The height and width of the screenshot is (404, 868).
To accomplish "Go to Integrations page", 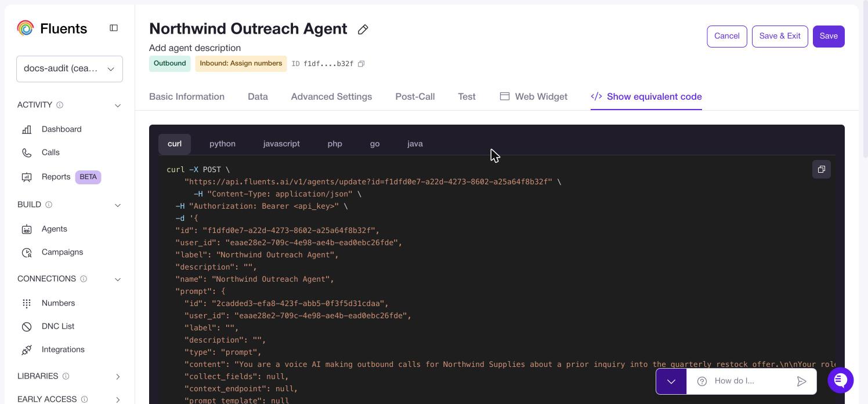I will click(63, 350).
